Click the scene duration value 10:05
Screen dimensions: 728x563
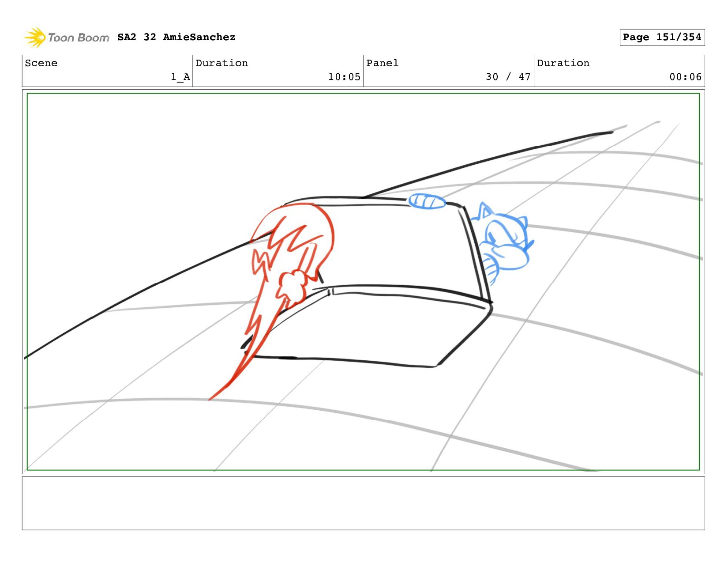[x=344, y=77]
